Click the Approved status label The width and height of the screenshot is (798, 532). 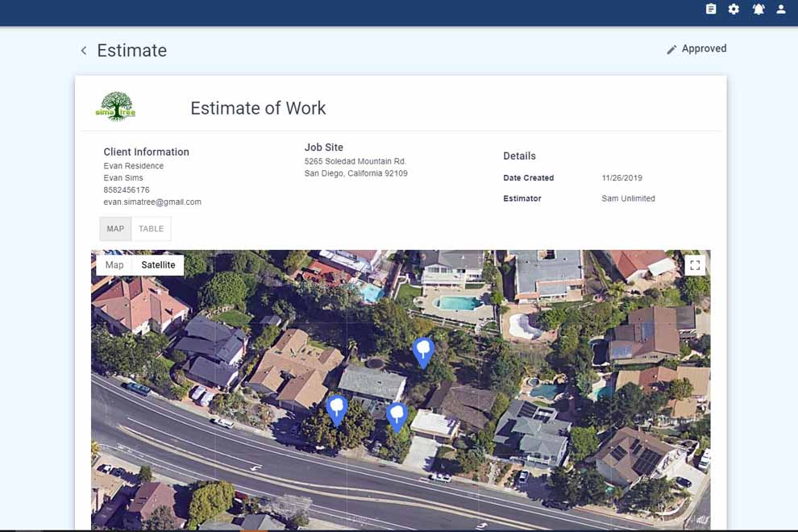(704, 48)
